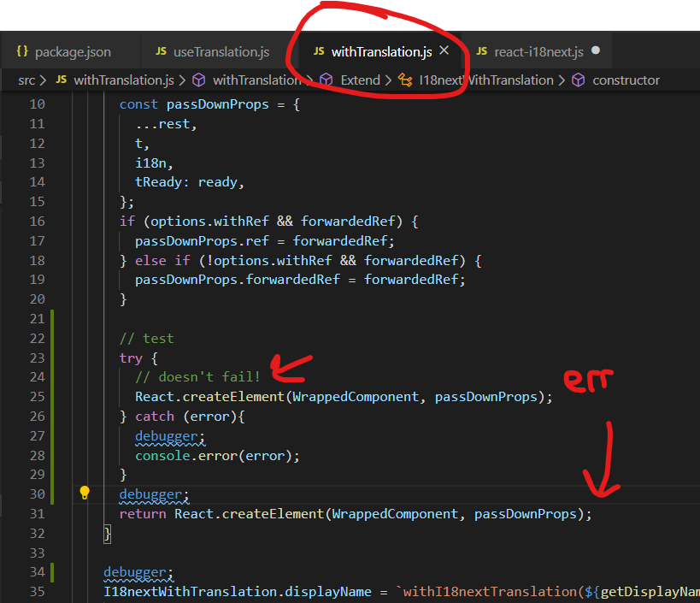
Task: Click the JS icon on react-i18next.js tab
Action: [481, 51]
